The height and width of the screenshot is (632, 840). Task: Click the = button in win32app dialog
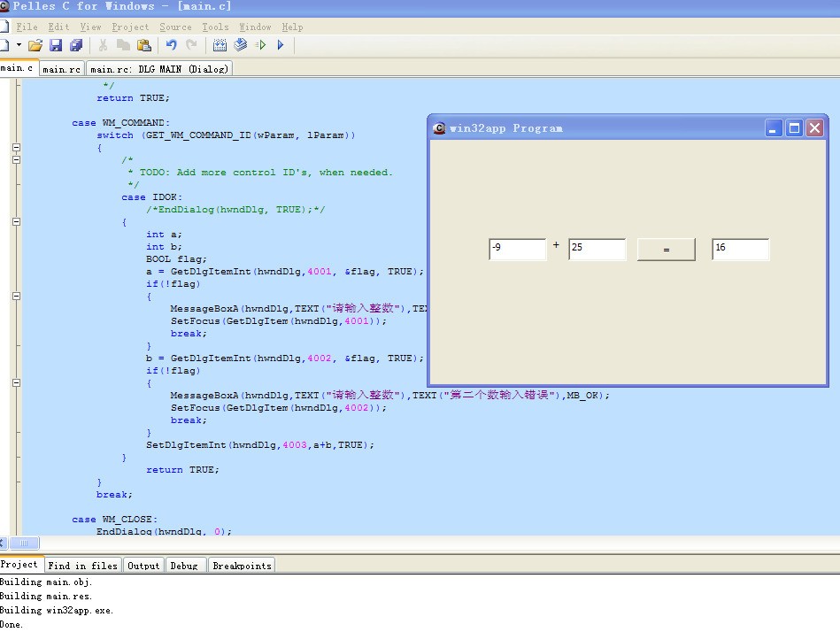[666, 250]
